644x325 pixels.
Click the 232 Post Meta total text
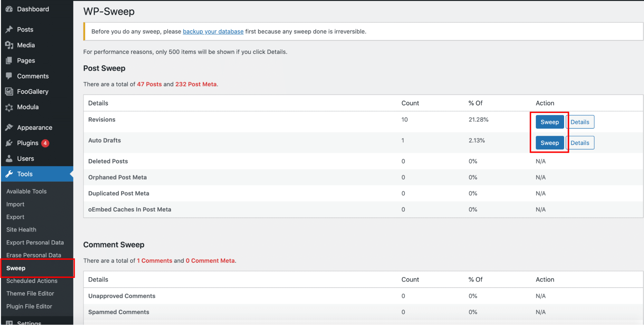(x=196, y=84)
